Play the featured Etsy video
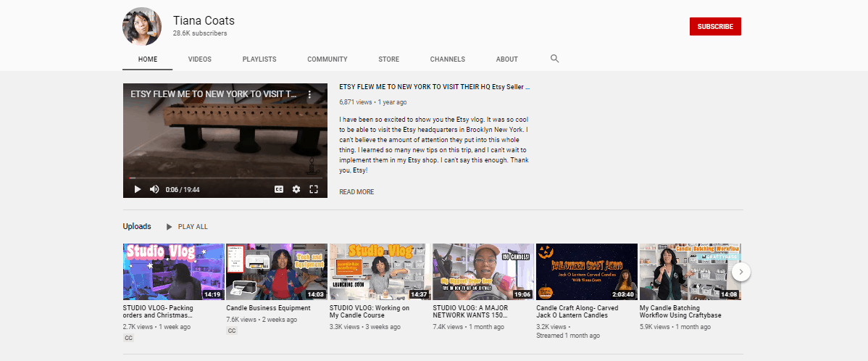The width and height of the screenshot is (868, 361). [137, 189]
